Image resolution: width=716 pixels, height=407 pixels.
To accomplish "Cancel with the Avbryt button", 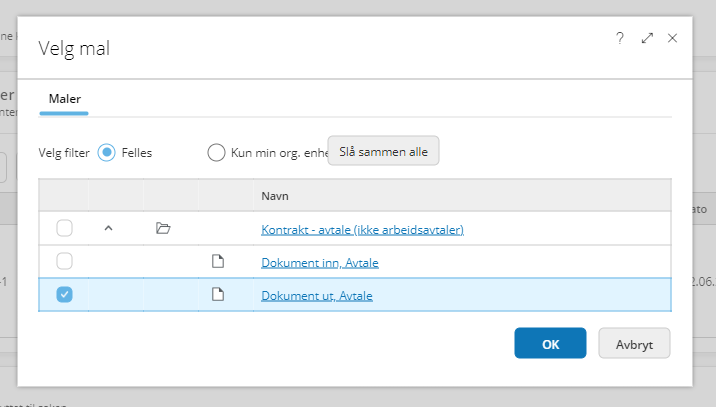I will (634, 343).
